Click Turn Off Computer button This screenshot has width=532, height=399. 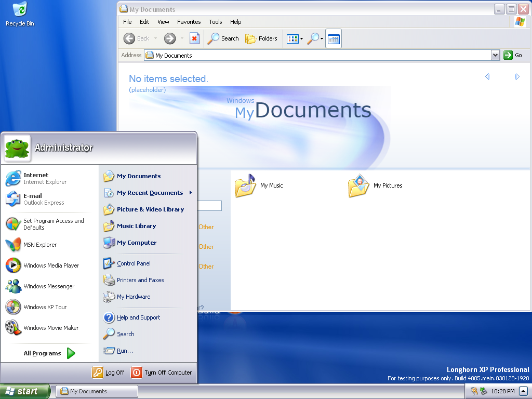[162, 373]
